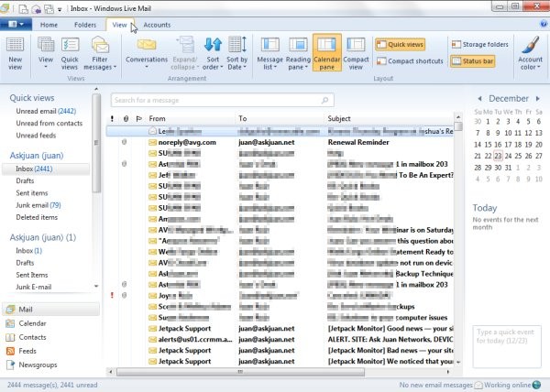550x392 pixels.
Task: Switch to the Home tab
Action: click(49, 25)
